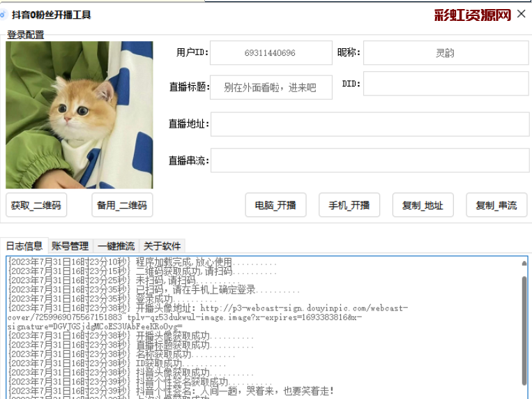Click the 彩虹资源网 logo
The width and height of the screenshot is (532, 399).
tap(472, 15)
